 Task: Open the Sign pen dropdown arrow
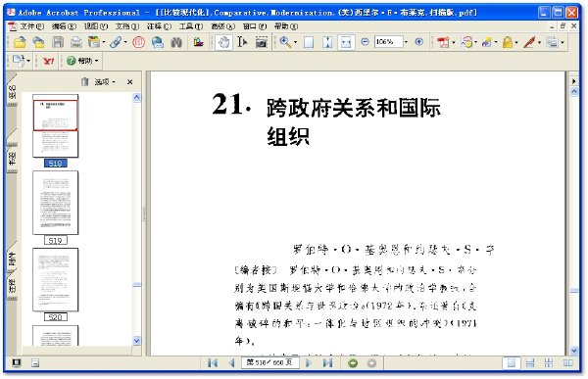tap(539, 42)
